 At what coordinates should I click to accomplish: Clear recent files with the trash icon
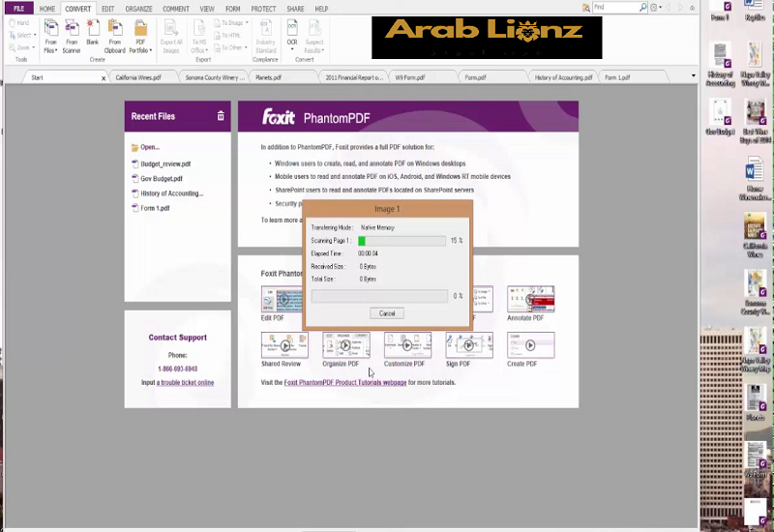tap(221, 116)
